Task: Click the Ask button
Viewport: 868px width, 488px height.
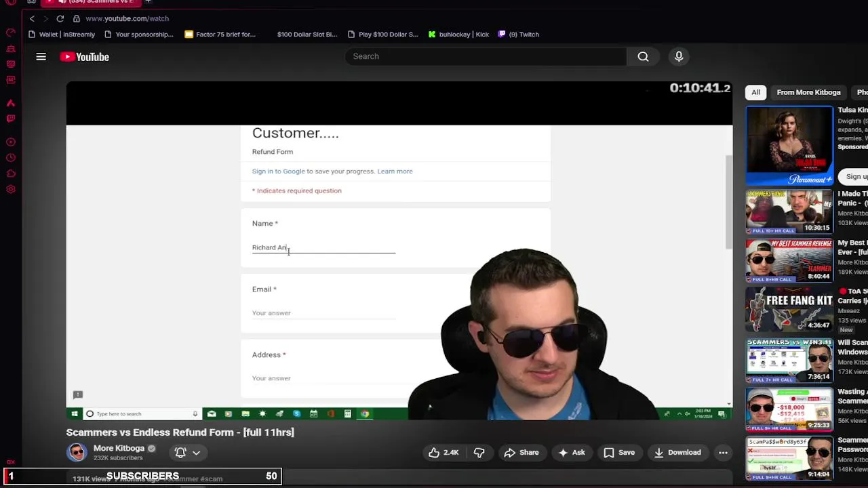Action: [x=571, y=452]
